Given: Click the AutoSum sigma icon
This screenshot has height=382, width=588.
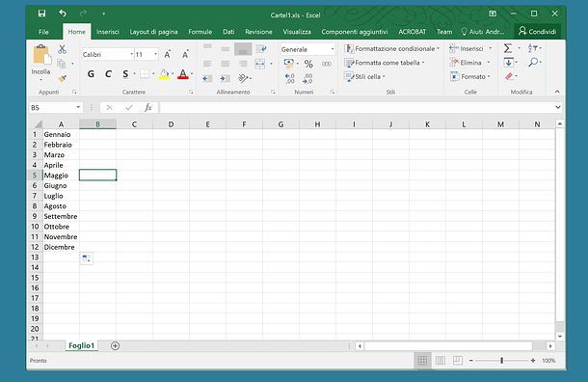Looking at the screenshot, I should 508,48.
